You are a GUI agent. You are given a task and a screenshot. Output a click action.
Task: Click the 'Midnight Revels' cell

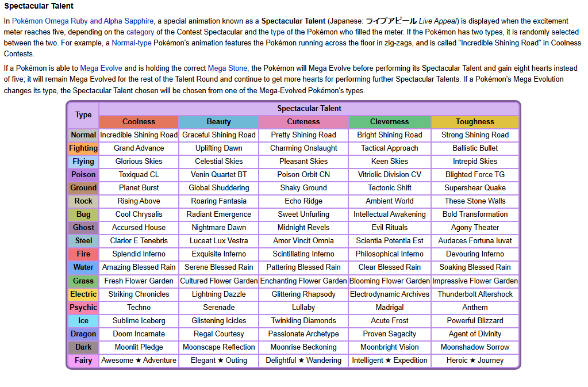click(303, 228)
